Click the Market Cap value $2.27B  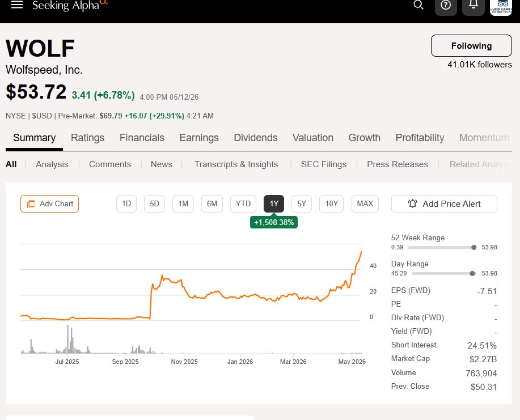pos(483,359)
